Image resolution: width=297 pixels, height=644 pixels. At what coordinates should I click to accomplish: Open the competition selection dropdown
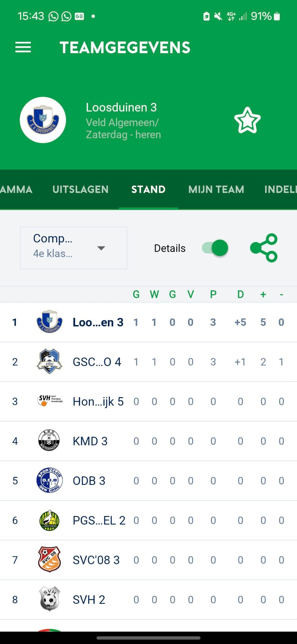click(x=74, y=248)
